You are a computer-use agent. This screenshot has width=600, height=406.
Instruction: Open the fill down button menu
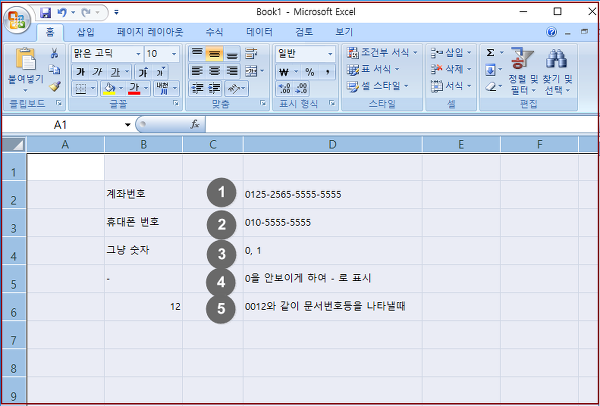click(x=494, y=70)
